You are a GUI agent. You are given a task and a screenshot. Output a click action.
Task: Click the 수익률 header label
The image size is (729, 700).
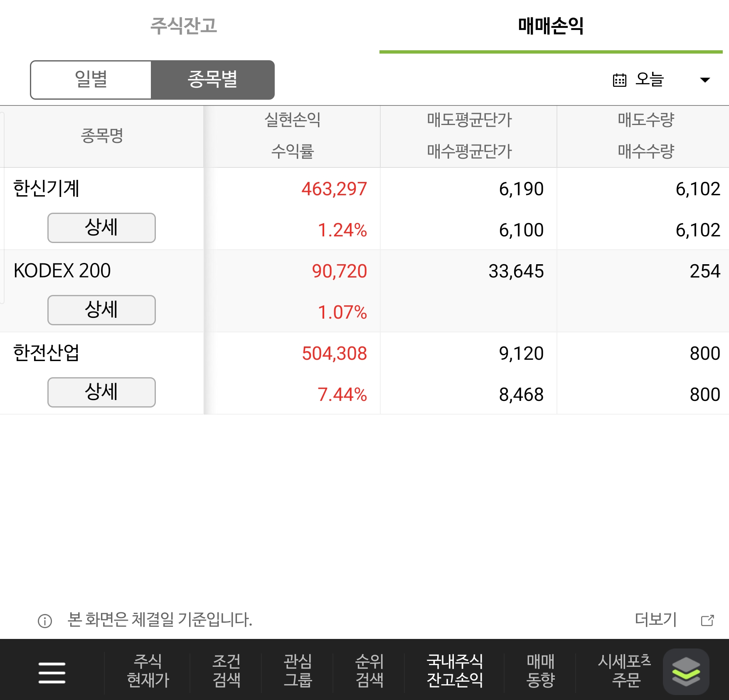293,151
